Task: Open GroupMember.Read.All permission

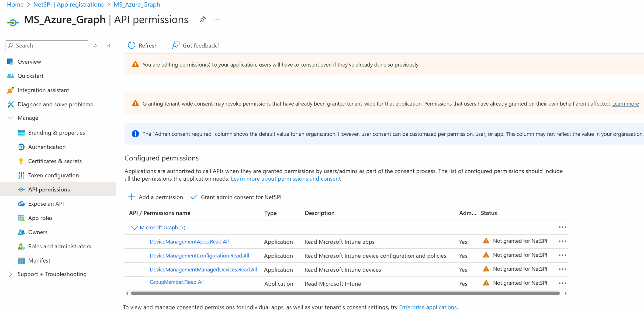Action: 176,282
